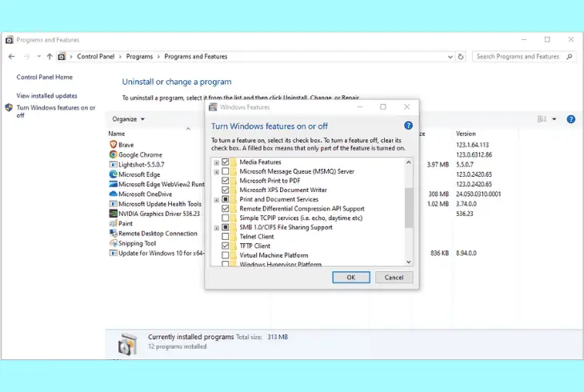Click the NVIDIA Graphics Driver icon

(114, 214)
